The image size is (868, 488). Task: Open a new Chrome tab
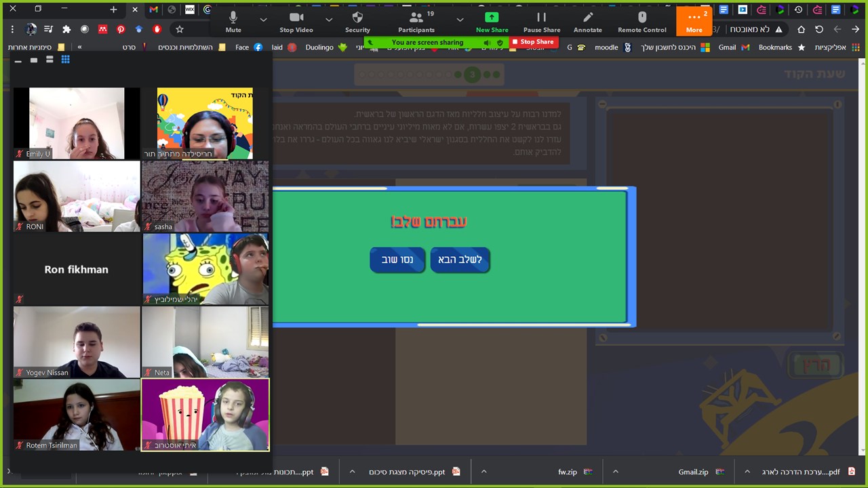click(113, 9)
